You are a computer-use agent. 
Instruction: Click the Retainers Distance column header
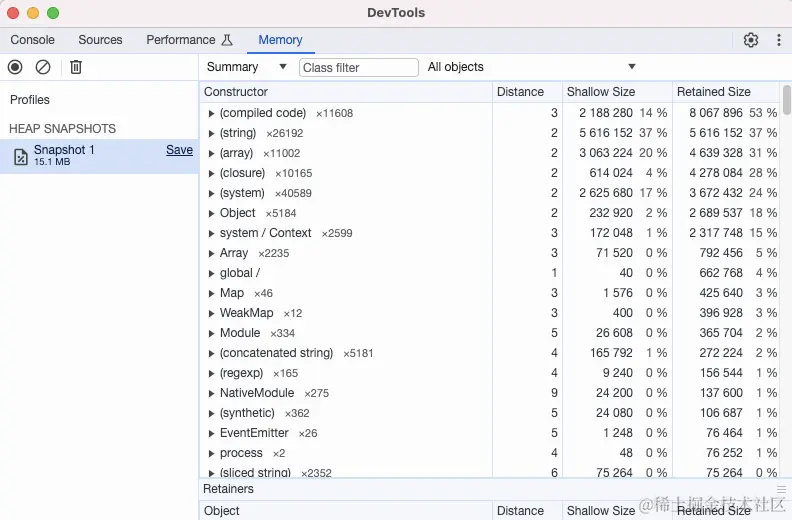[x=527, y=510]
